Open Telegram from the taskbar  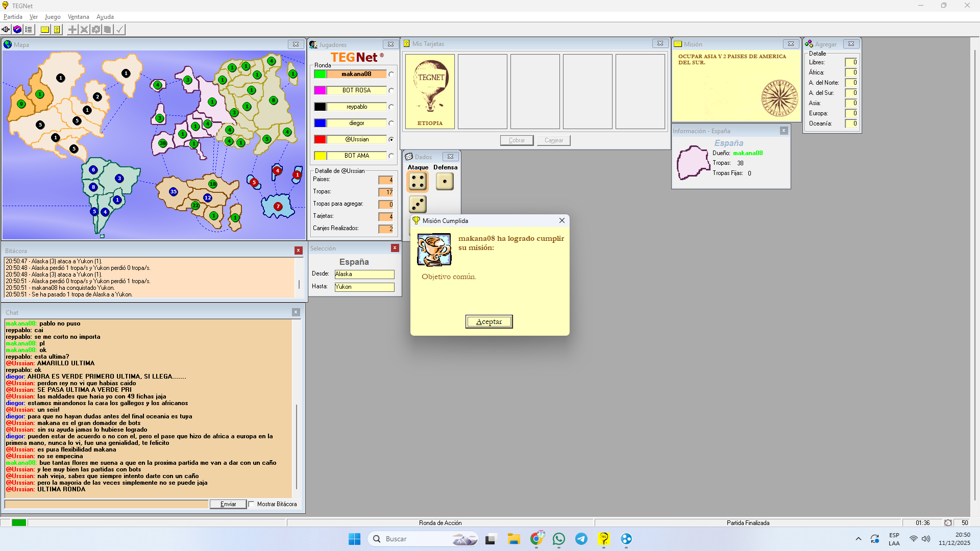581,539
